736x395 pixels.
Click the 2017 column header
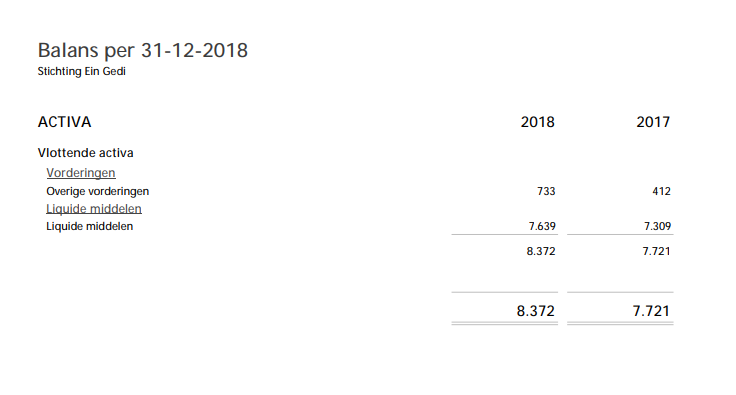[x=653, y=122]
